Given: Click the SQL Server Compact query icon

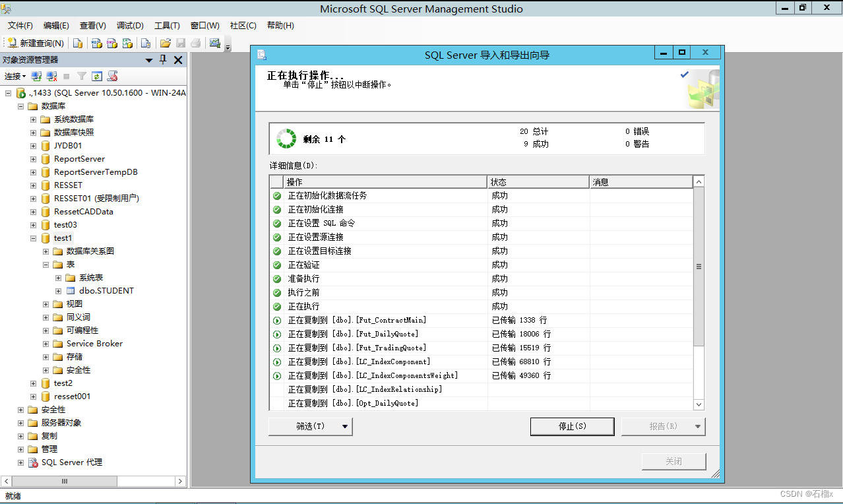Looking at the screenshot, I should (145, 43).
